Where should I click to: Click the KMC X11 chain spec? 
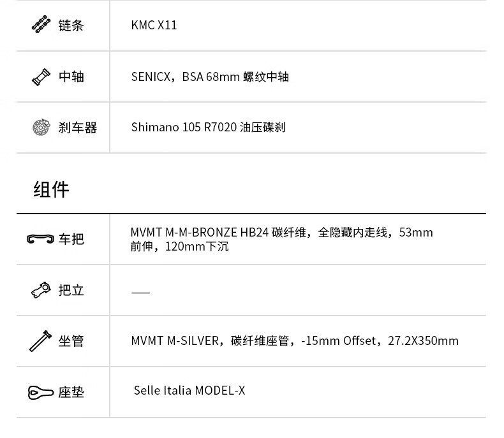tap(154, 25)
